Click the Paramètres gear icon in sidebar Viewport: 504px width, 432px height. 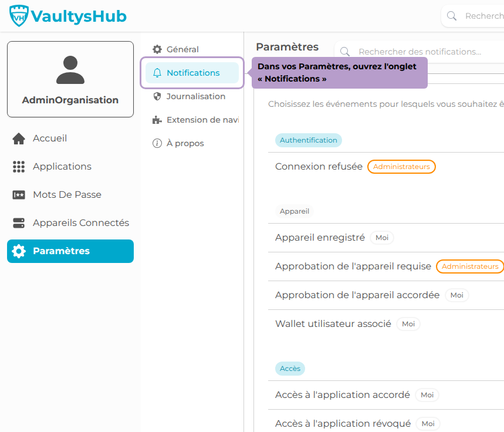19,251
